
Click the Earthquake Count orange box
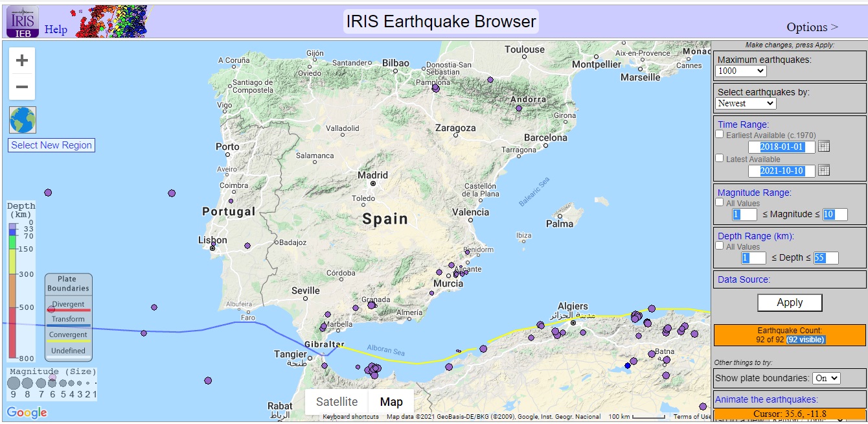click(790, 335)
